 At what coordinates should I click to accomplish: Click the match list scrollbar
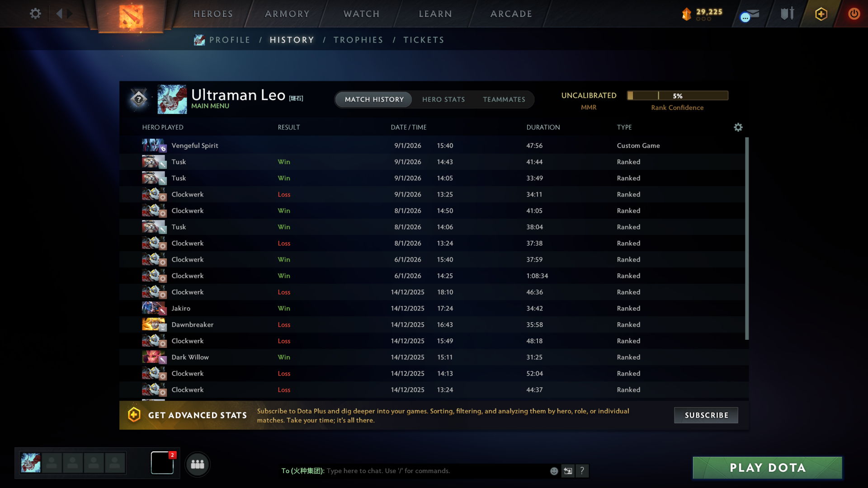(747, 239)
